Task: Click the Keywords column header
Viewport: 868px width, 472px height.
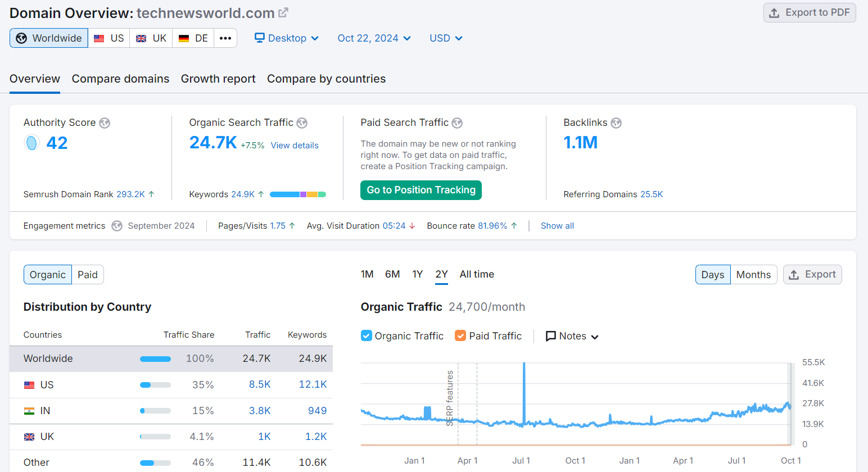Action: 307,335
